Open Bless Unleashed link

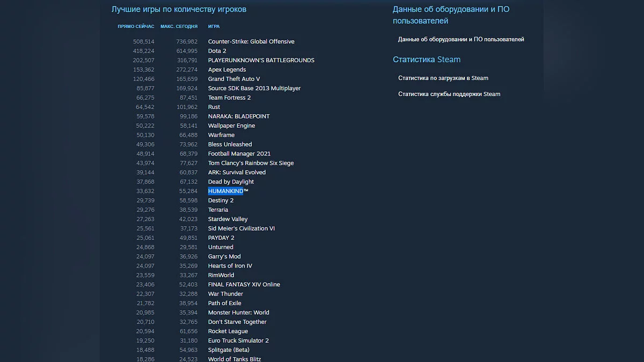pos(230,144)
